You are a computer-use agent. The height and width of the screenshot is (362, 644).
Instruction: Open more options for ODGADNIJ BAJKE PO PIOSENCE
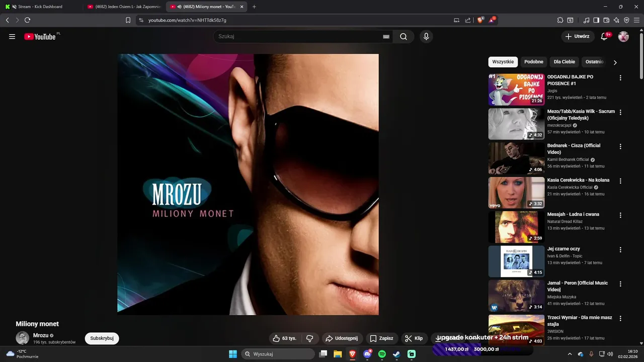[x=620, y=78]
